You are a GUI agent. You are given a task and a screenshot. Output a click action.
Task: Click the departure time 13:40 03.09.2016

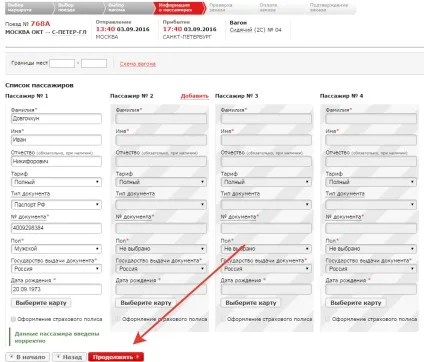(x=123, y=29)
